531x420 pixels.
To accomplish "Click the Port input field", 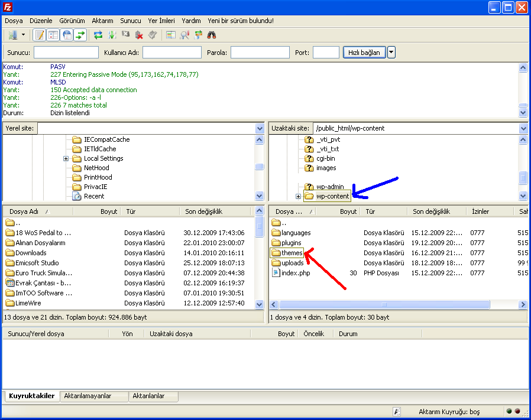I will (326, 53).
